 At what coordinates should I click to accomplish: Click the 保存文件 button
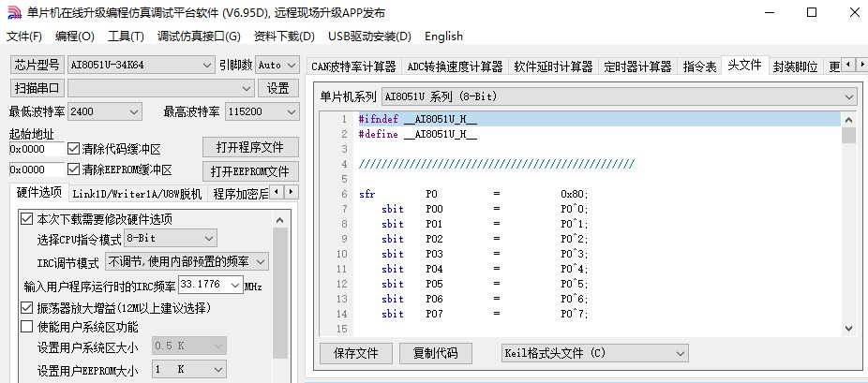pyautogui.click(x=356, y=353)
